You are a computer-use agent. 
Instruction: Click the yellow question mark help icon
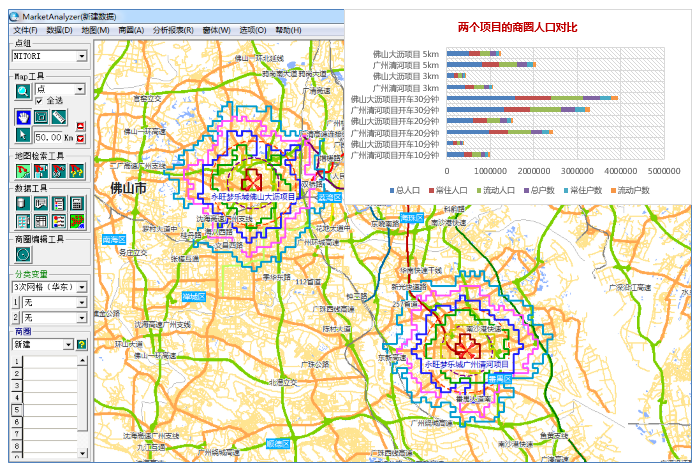82,344
